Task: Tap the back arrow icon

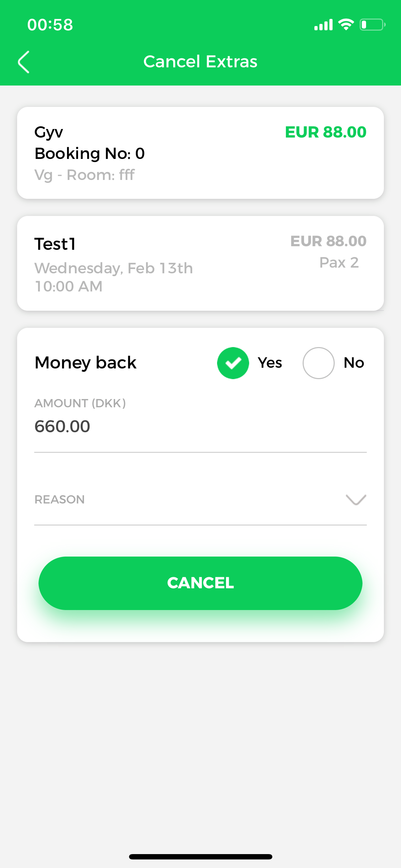Action: 24,62
